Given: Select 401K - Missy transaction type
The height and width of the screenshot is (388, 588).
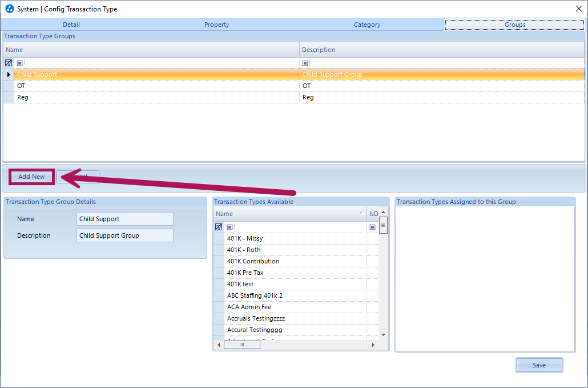Looking at the screenshot, I should click(x=296, y=238).
